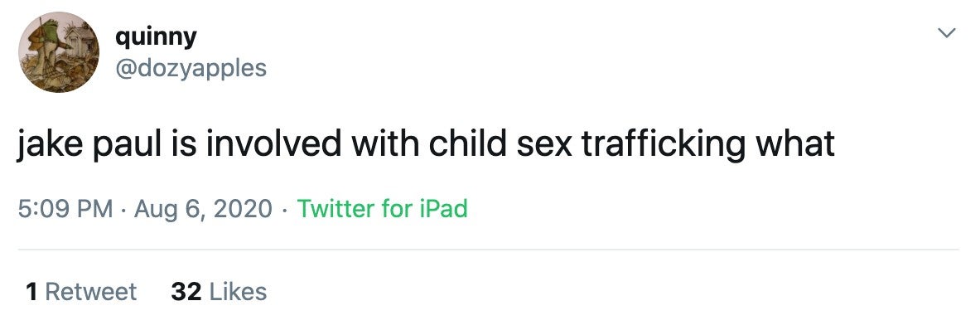Click the 5:09 PM timestamp
The width and height of the screenshot is (980, 330).
tap(65, 208)
